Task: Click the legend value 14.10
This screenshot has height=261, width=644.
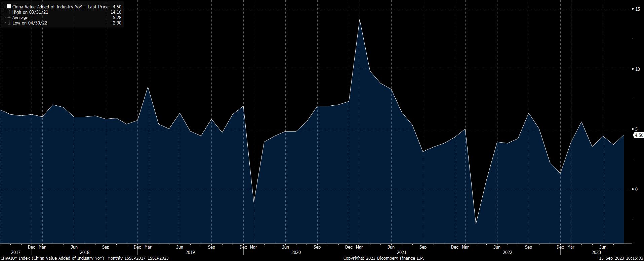Action: click(116, 12)
